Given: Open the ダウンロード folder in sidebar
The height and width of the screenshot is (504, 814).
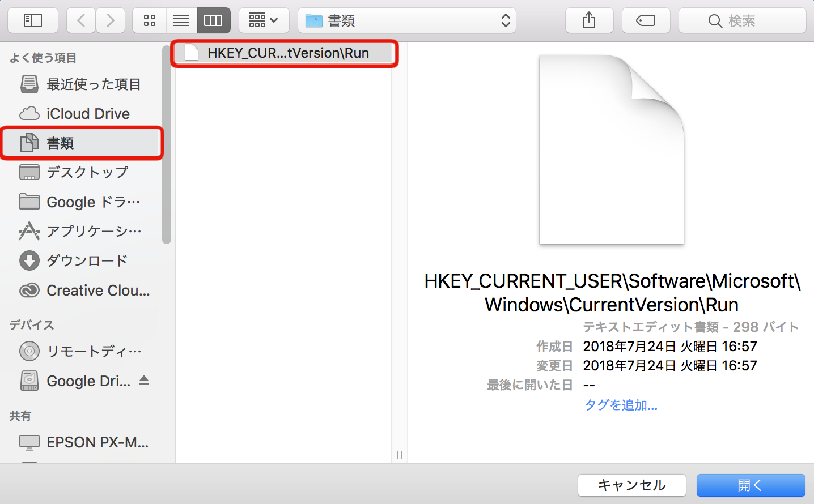Looking at the screenshot, I should tap(87, 261).
